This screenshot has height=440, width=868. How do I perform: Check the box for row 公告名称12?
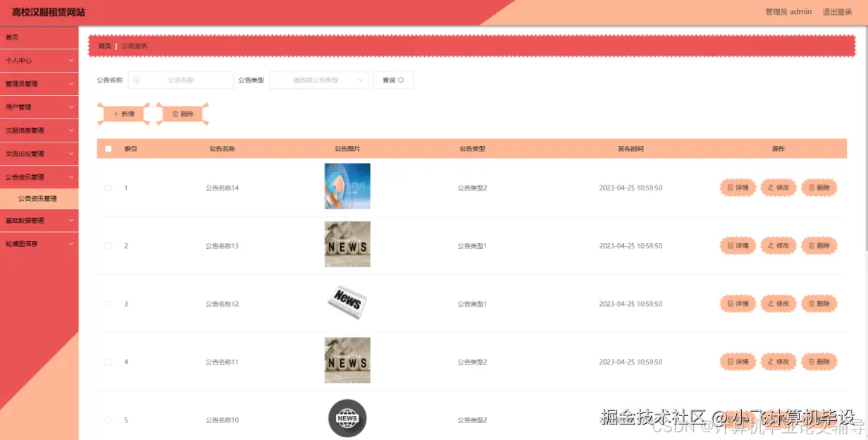click(x=108, y=304)
